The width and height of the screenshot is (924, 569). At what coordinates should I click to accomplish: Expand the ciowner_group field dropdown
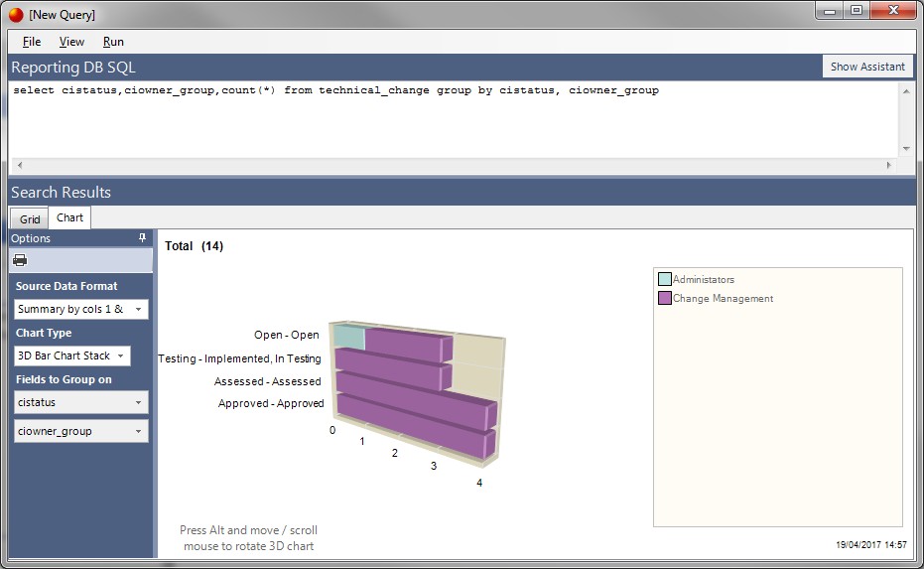point(81,431)
